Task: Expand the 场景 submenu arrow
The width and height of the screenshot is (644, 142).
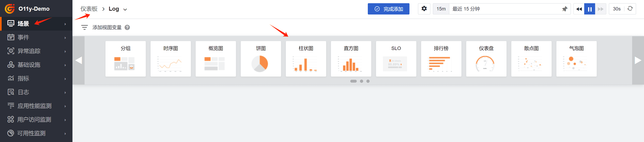Action: tap(65, 24)
